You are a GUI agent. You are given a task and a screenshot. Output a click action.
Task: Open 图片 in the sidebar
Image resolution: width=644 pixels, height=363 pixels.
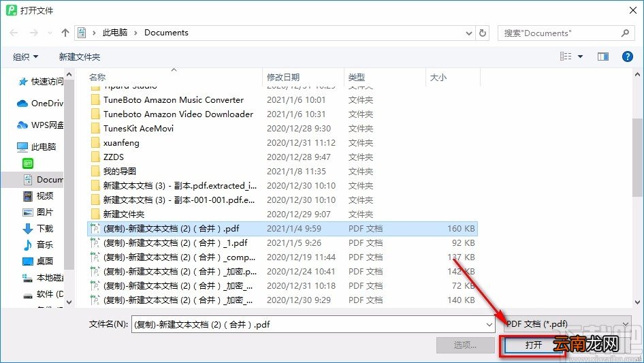(38, 212)
